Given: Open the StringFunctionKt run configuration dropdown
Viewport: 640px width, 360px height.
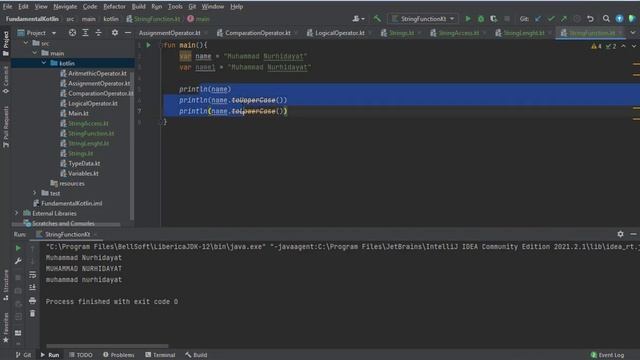Looking at the screenshot, I should (423, 19).
